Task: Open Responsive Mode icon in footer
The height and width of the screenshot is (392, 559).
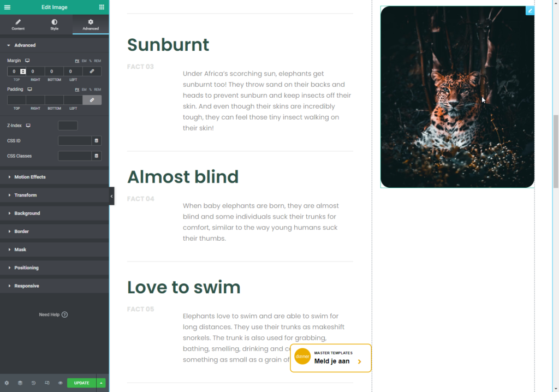Action: 47,383
